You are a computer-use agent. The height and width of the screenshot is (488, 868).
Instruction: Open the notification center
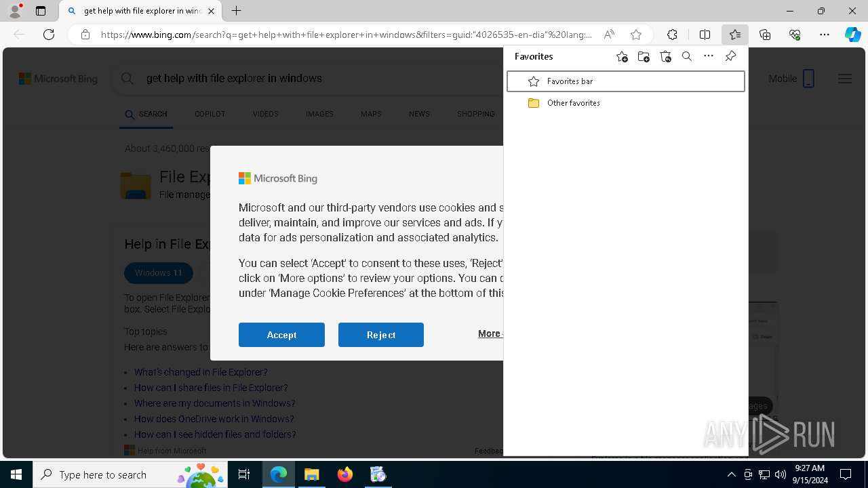pyautogui.click(x=846, y=474)
